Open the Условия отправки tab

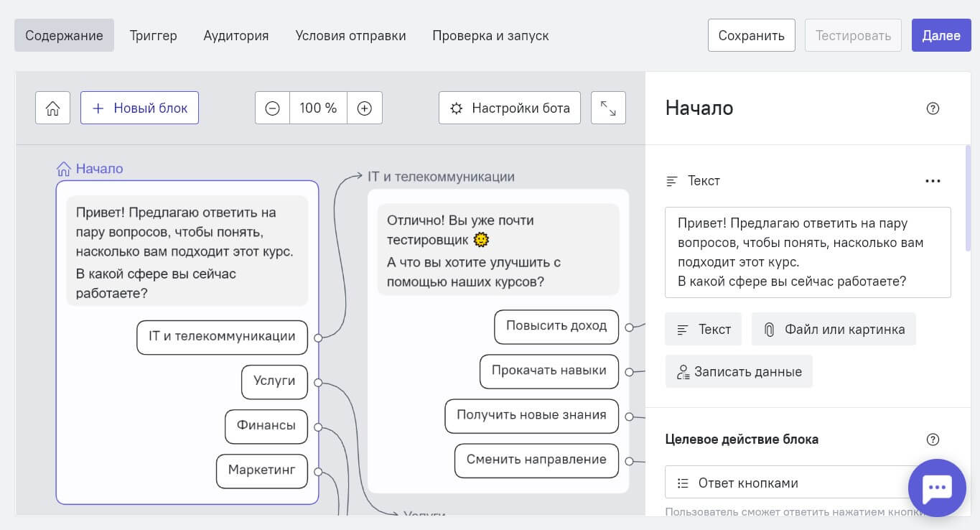(350, 35)
